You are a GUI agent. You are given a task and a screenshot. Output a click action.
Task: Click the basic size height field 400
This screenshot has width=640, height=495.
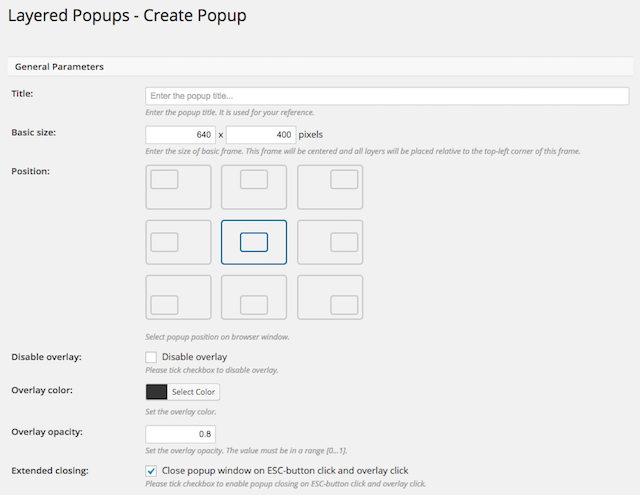click(x=261, y=135)
